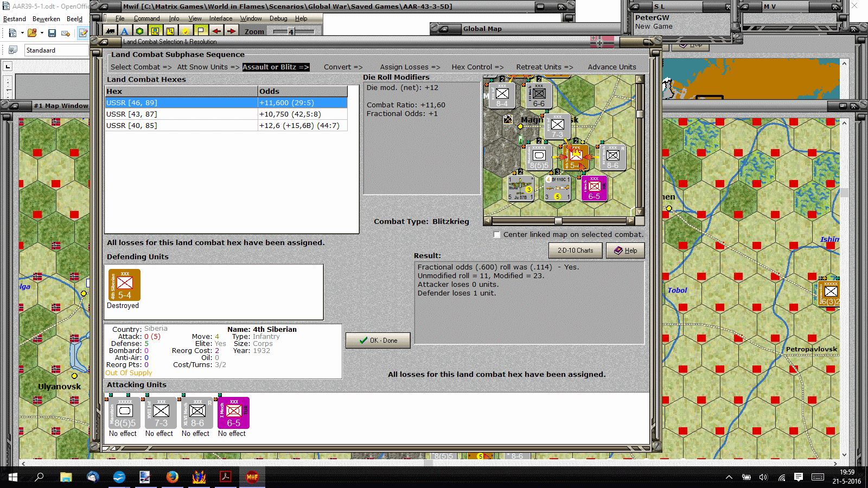
Task: Expand the OpenOffice new document dropdown arrow
Action: coord(22,33)
